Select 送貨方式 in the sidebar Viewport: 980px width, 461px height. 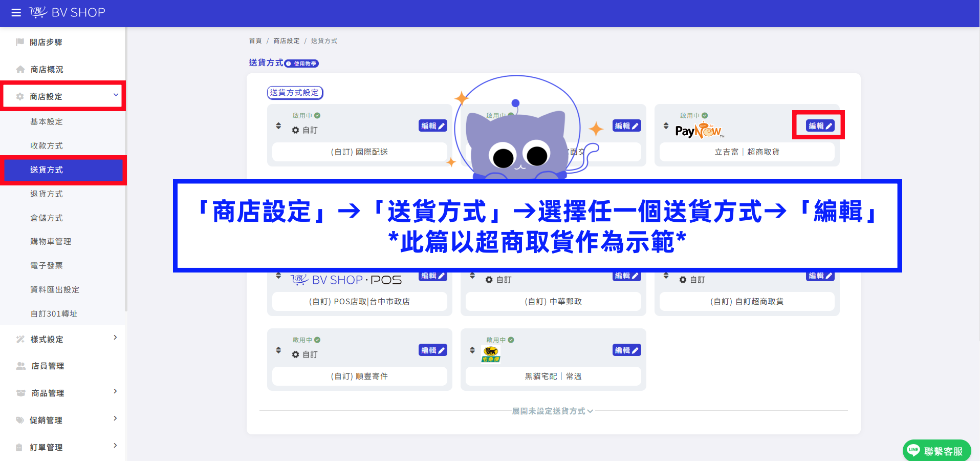click(63, 170)
